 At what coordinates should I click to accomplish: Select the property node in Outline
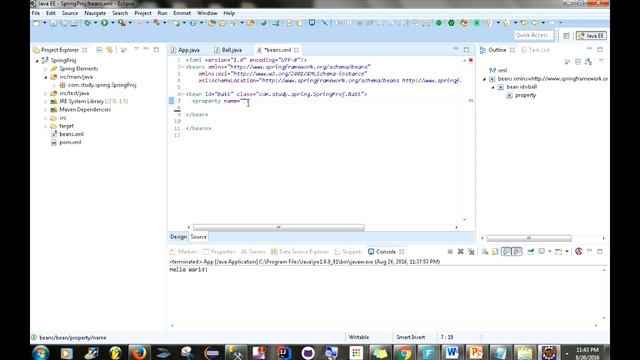tap(521, 96)
